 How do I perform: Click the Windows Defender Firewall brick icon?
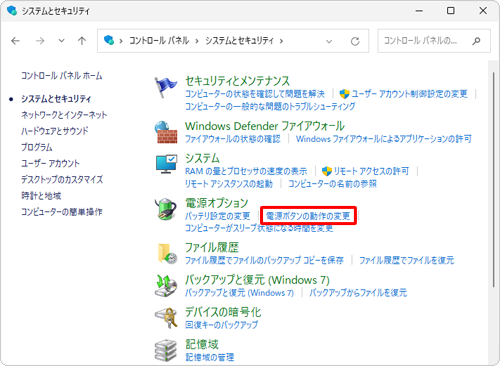166,132
